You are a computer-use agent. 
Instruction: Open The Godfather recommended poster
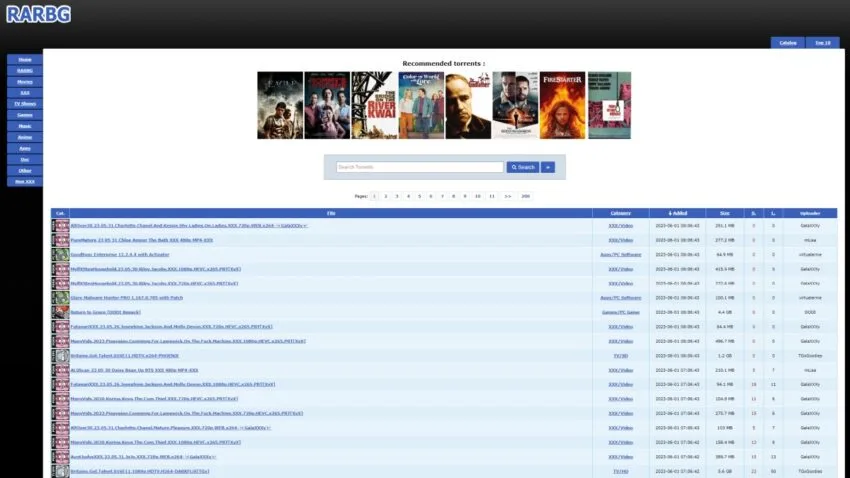click(x=467, y=105)
